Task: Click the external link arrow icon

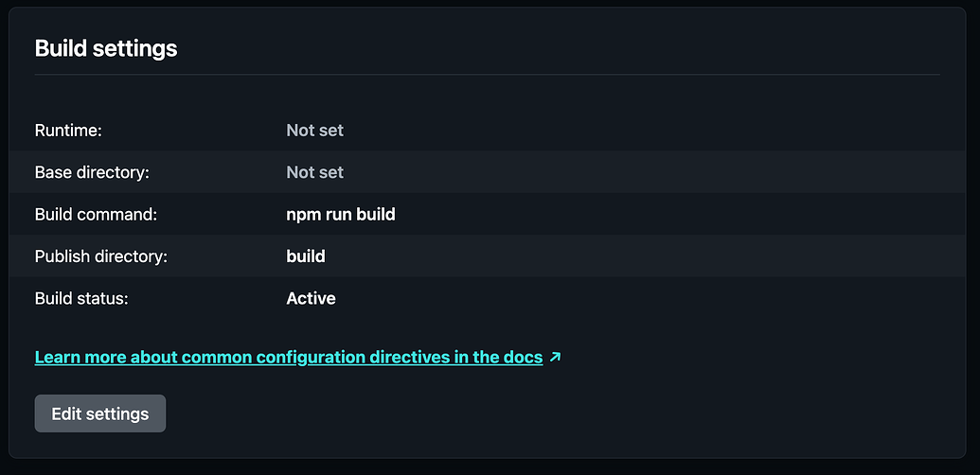Action: pos(555,358)
